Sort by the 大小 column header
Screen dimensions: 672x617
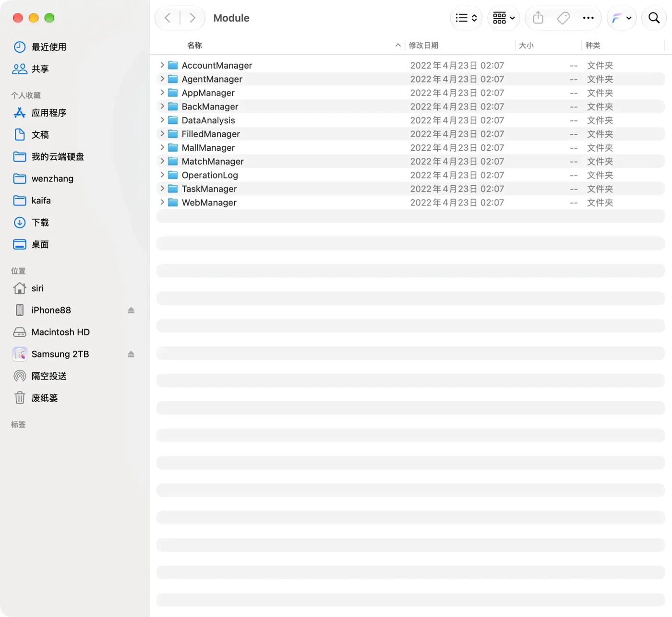(526, 45)
